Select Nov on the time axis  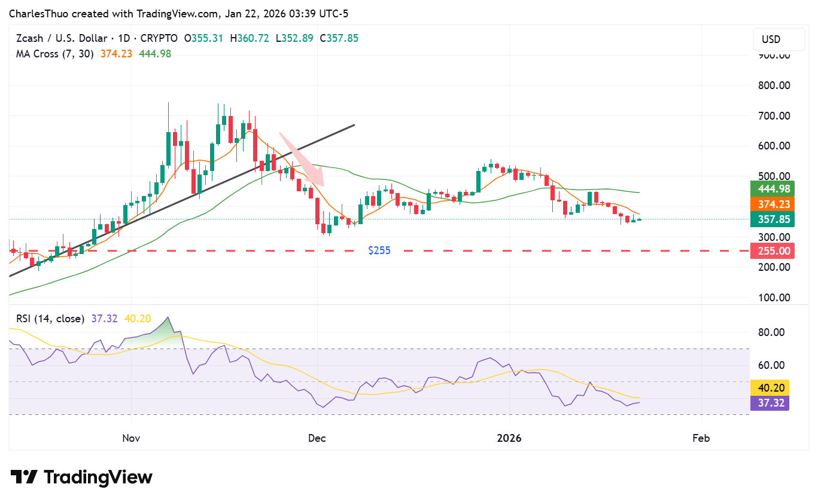(x=130, y=438)
